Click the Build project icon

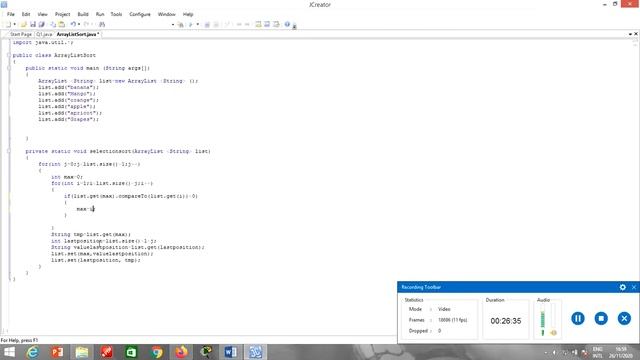180,24
